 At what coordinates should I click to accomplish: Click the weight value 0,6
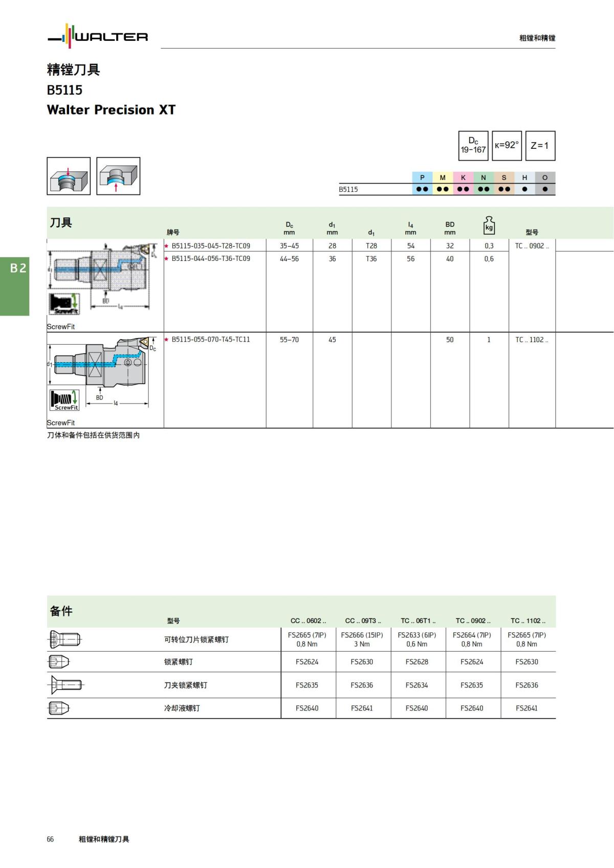pos(489,259)
